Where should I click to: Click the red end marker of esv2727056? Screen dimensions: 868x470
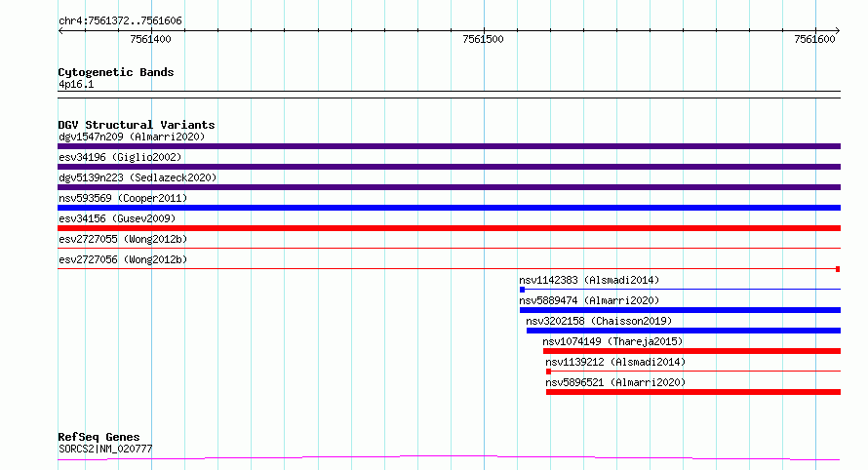[x=838, y=269]
